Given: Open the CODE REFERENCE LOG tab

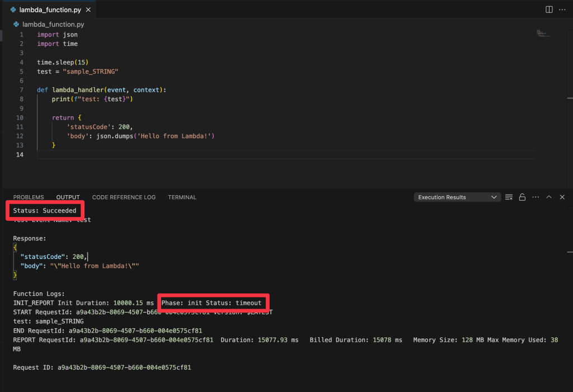Looking at the screenshot, I should (124, 197).
